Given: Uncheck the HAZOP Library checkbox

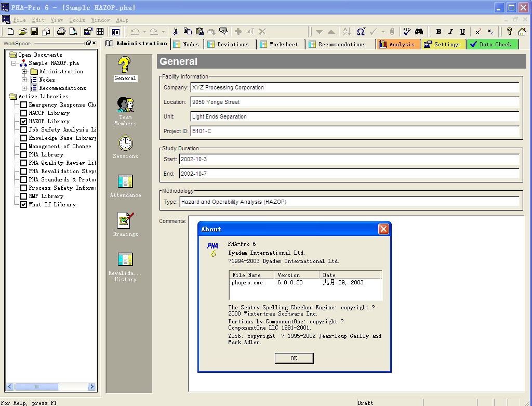Looking at the screenshot, I should [x=24, y=122].
